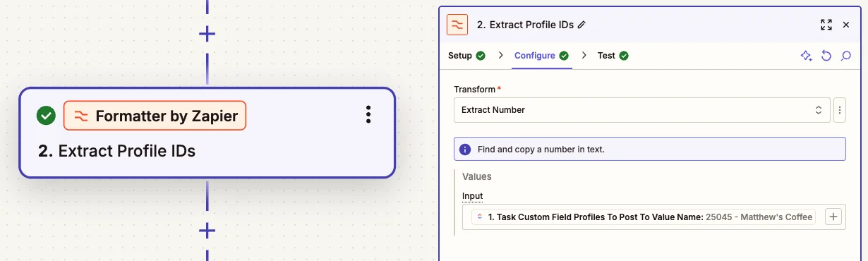Open options menu beside Transform field
The width and height of the screenshot is (868, 261).
pos(839,110)
